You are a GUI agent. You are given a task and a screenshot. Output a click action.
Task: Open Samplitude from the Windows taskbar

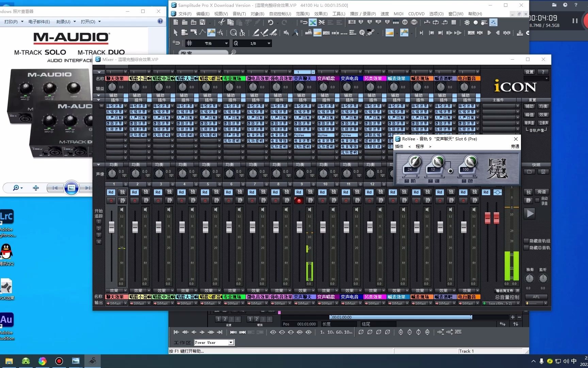93,361
